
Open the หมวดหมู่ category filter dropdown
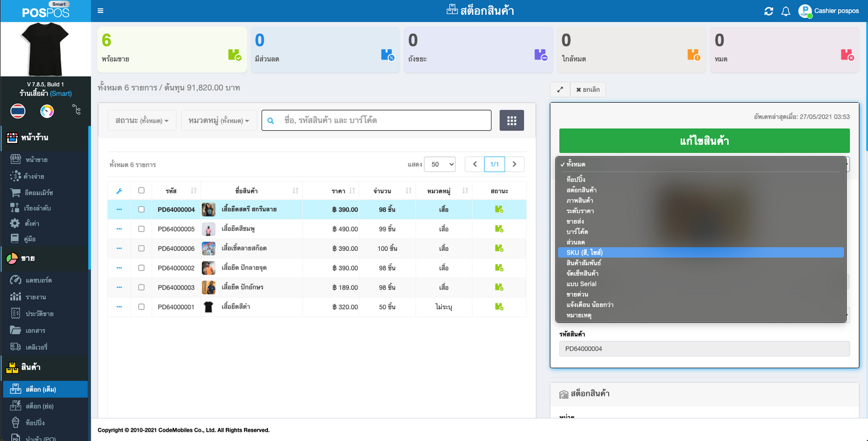(x=219, y=121)
